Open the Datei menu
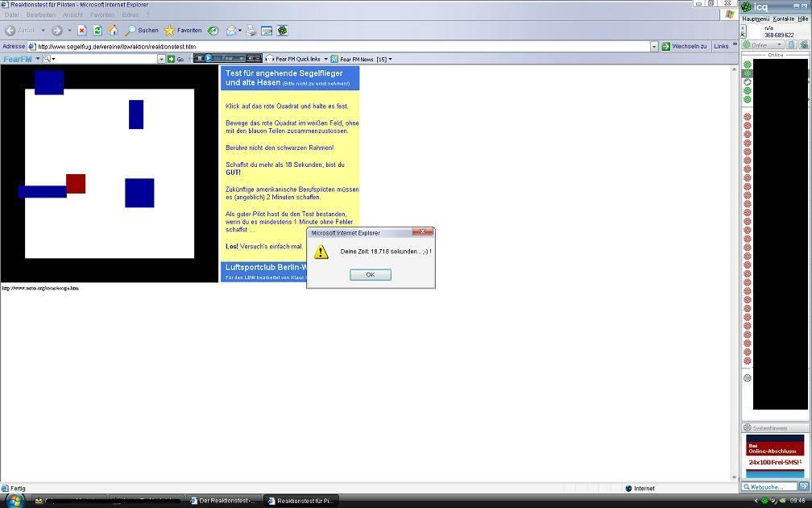 pos(11,15)
